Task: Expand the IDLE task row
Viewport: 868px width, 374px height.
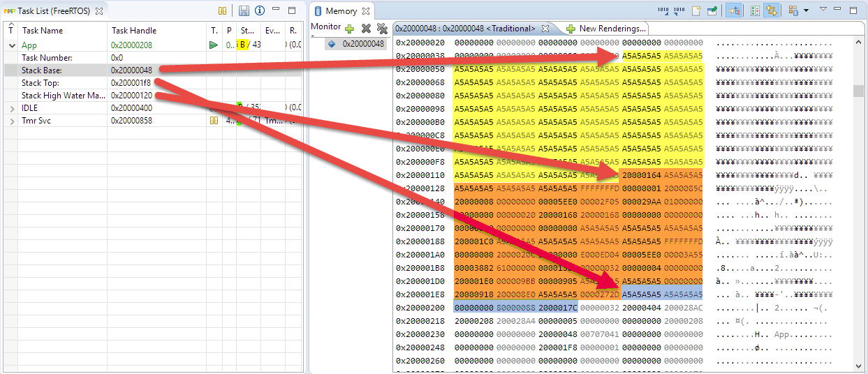Action: click(11, 108)
